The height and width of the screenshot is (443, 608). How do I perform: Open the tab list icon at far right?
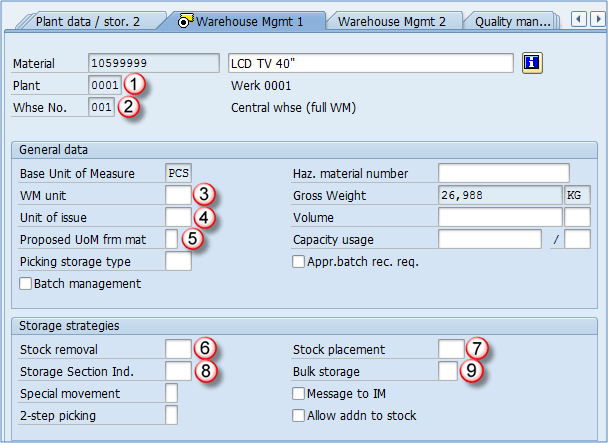[x=599, y=19]
